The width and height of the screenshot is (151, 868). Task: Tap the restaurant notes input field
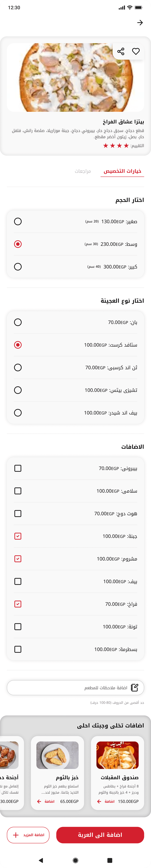[x=71, y=687]
